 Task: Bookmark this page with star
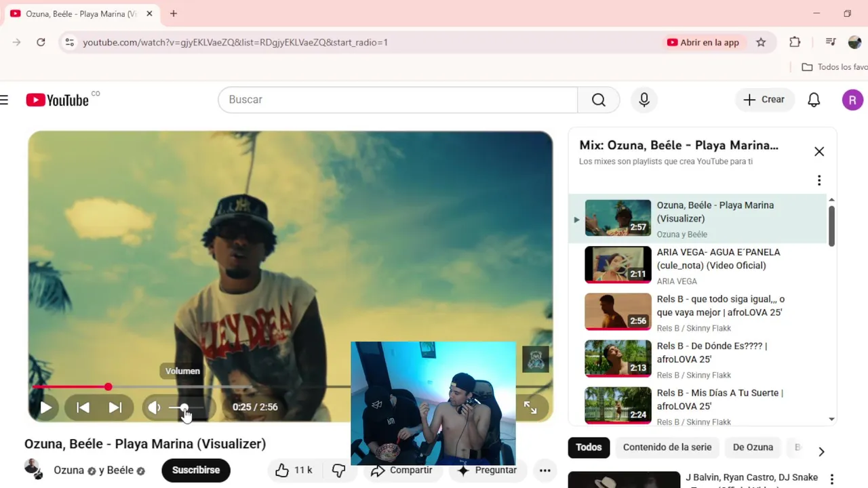coord(761,42)
